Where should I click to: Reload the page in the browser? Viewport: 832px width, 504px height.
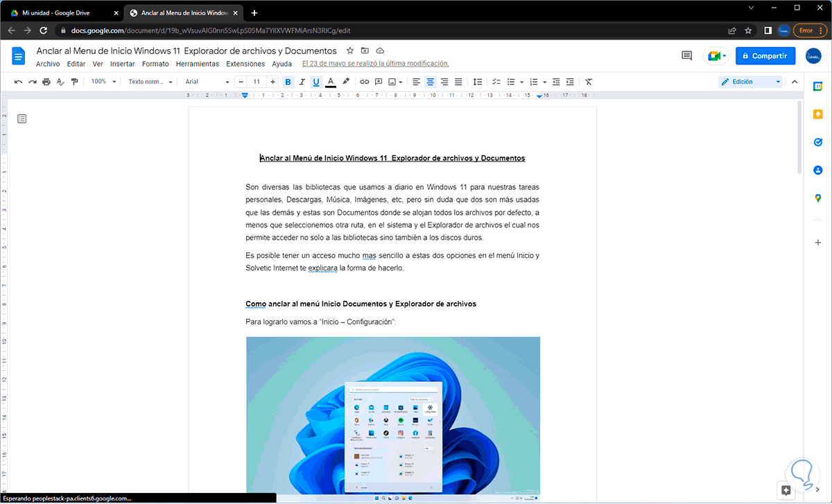[44, 31]
